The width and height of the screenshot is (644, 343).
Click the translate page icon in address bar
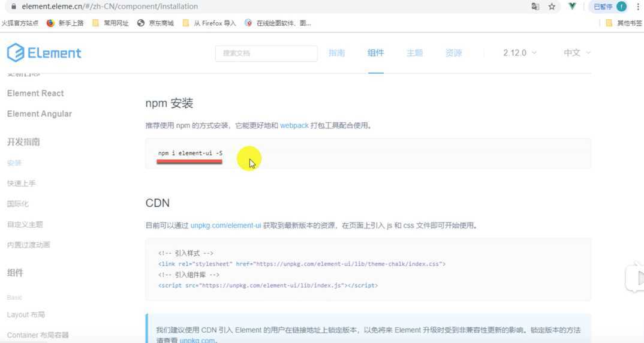535,7
